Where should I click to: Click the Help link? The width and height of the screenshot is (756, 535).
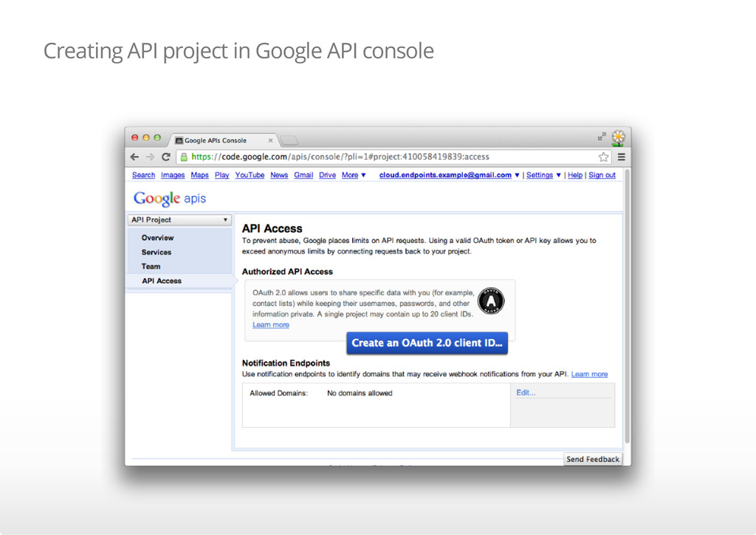pos(575,175)
